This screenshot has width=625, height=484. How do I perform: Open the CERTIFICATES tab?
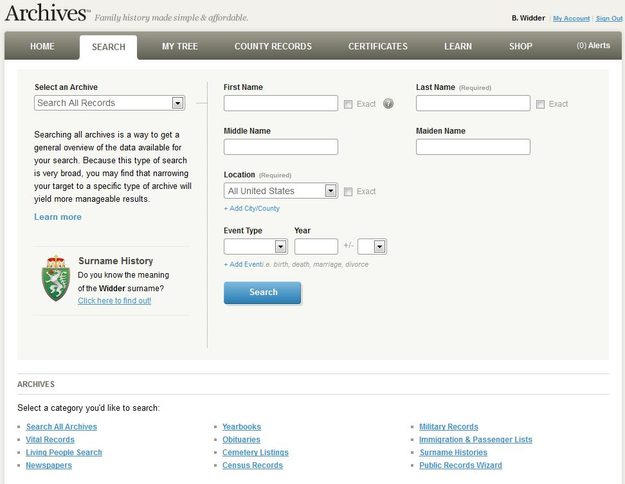tap(378, 46)
